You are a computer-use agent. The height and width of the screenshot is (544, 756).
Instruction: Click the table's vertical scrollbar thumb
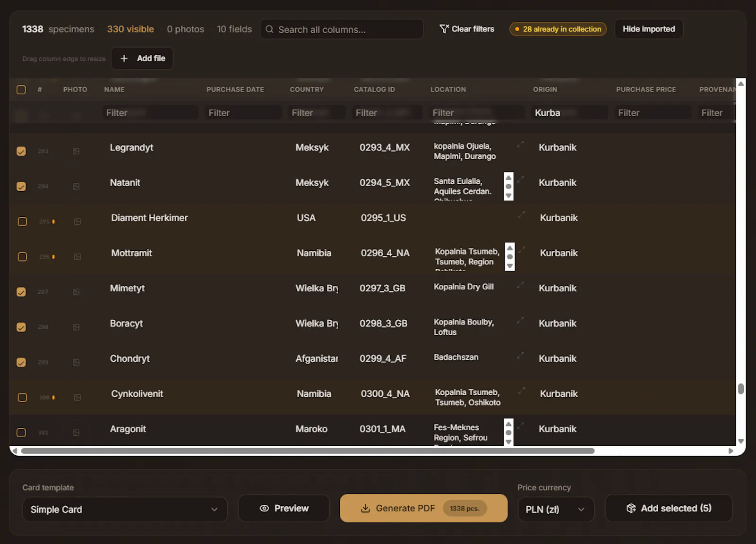(741, 389)
